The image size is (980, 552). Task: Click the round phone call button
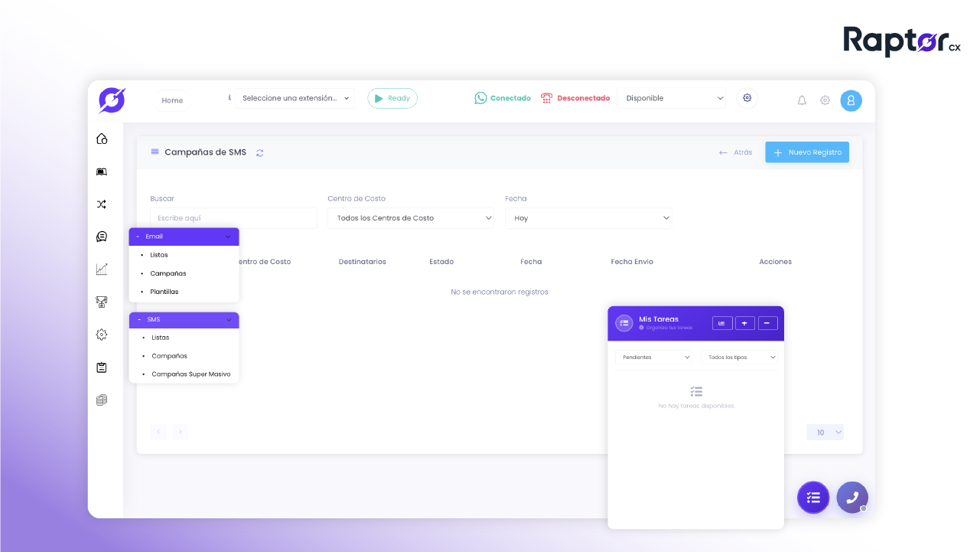coord(852,497)
